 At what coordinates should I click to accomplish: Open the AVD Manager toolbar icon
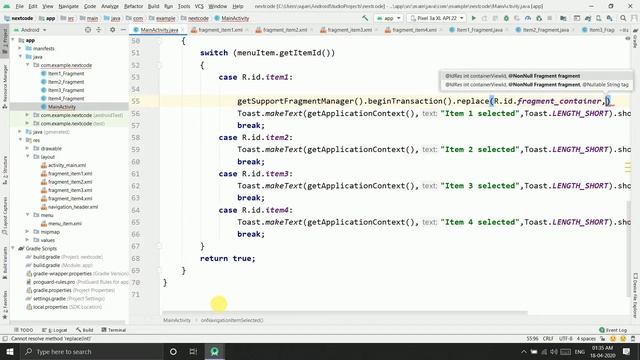coord(598,18)
